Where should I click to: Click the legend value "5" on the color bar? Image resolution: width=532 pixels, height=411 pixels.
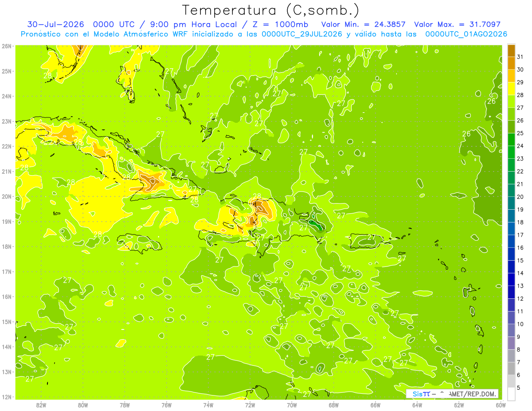[519, 388]
